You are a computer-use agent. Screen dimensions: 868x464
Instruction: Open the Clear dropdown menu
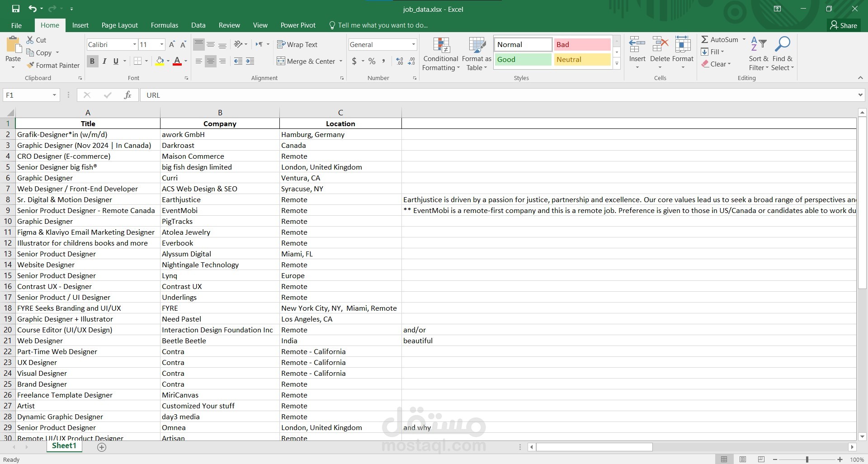pos(716,64)
